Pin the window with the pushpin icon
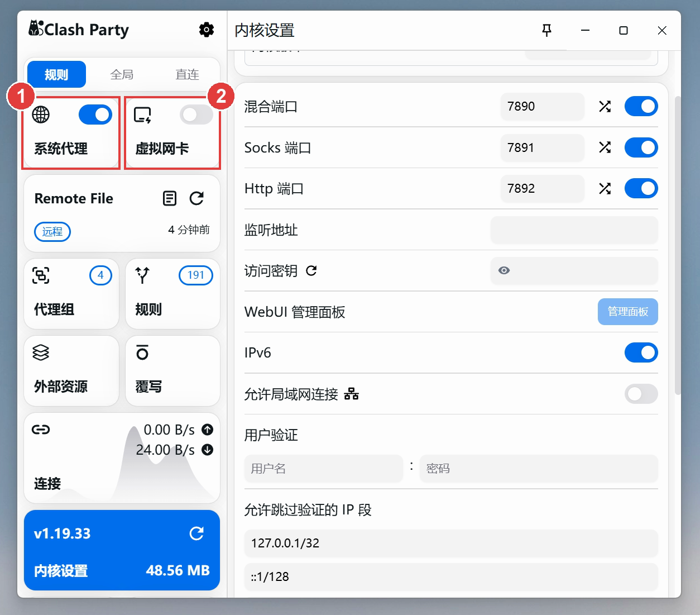Image resolution: width=700 pixels, height=615 pixels. (x=547, y=30)
